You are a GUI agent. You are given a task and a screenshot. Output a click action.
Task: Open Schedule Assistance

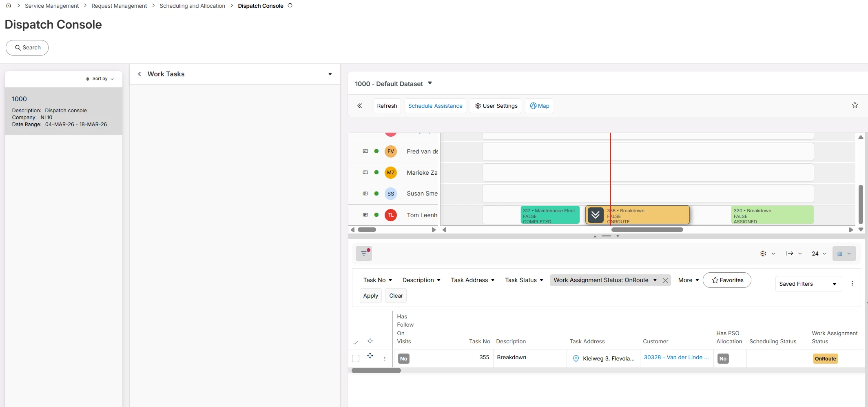[435, 106]
